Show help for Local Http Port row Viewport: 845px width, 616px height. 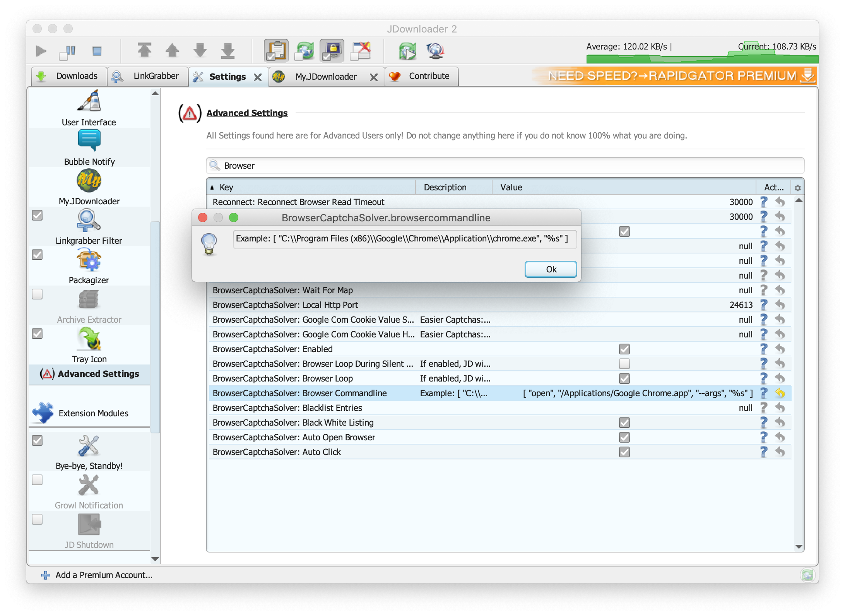click(763, 305)
